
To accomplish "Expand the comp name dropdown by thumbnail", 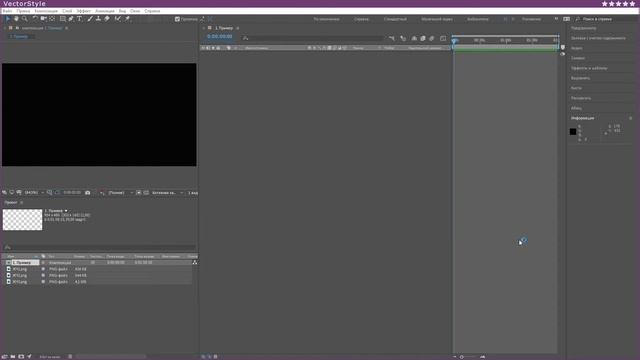I will [66, 211].
